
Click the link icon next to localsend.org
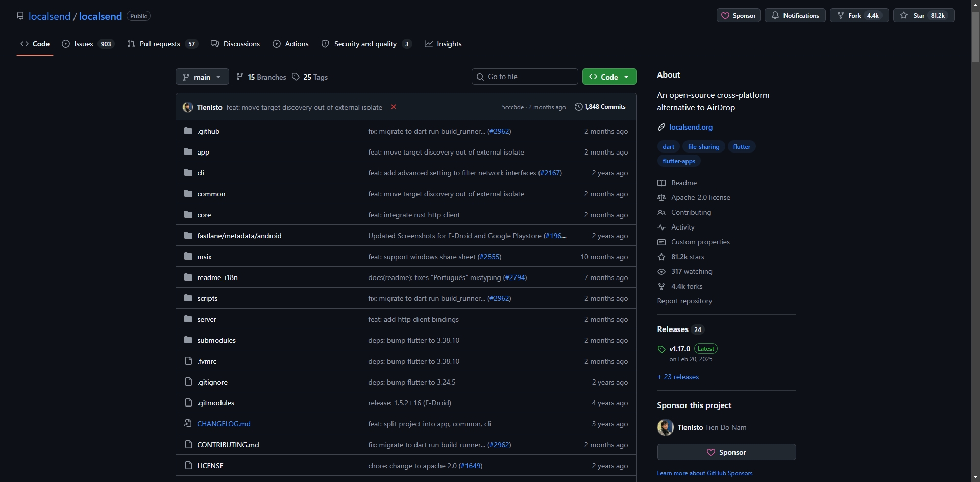[x=661, y=127]
